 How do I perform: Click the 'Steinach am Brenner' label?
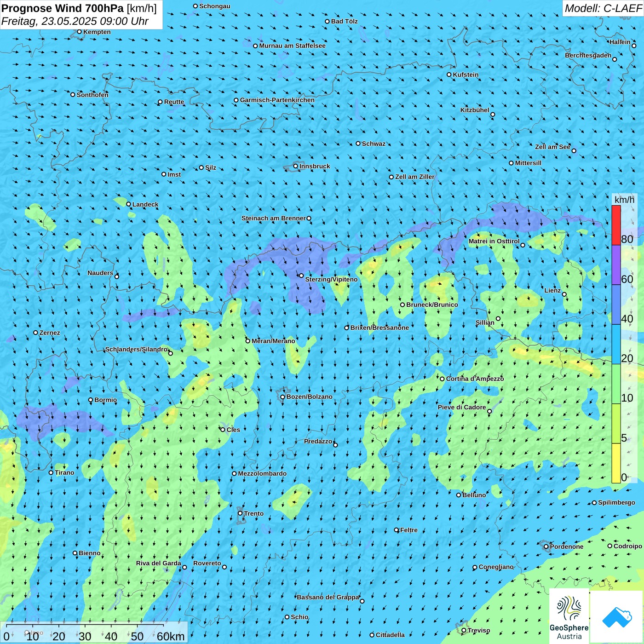tap(273, 218)
